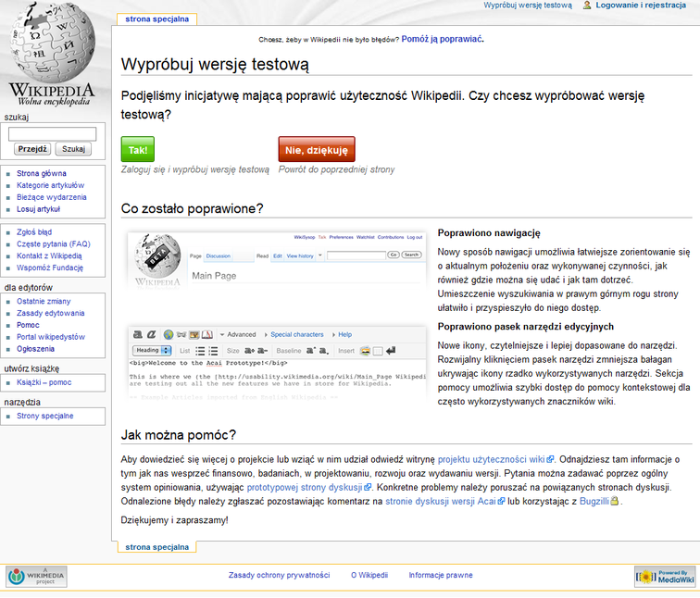Open Książki – pomoc link
The height and width of the screenshot is (598, 700).
(x=44, y=383)
